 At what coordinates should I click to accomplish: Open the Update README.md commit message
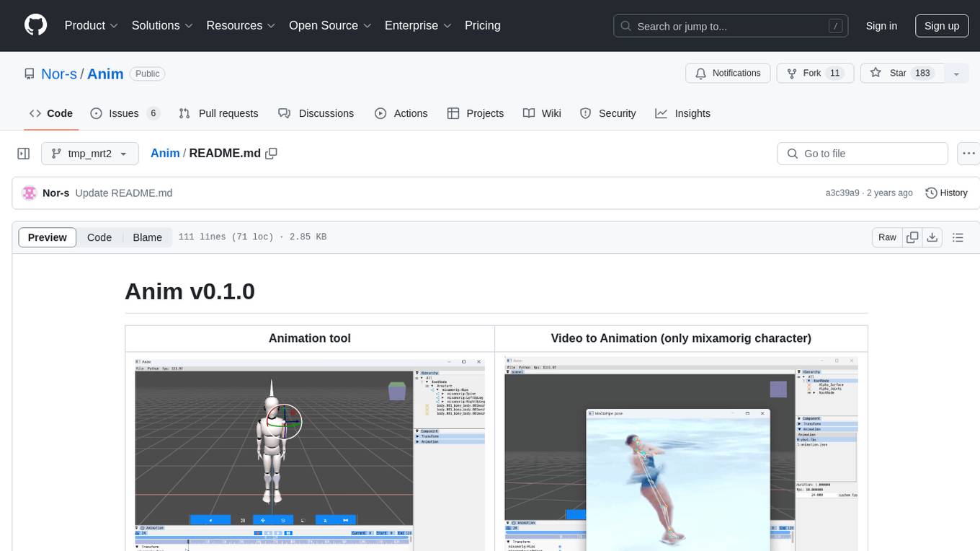(124, 193)
